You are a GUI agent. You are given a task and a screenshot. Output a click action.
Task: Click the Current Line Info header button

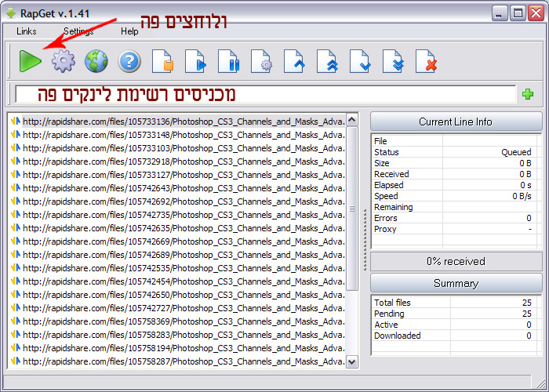tap(456, 122)
